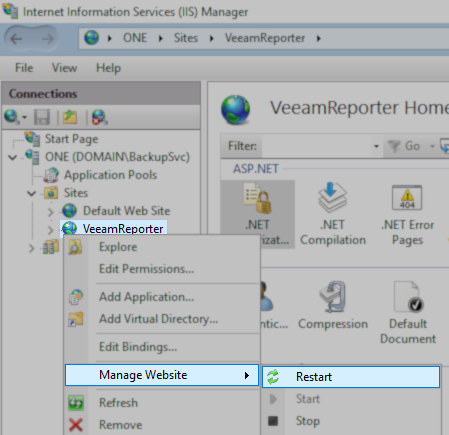This screenshot has height=435, width=449.
Task: Click the Restart green arrows icon
Action: pyautogui.click(x=273, y=377)
